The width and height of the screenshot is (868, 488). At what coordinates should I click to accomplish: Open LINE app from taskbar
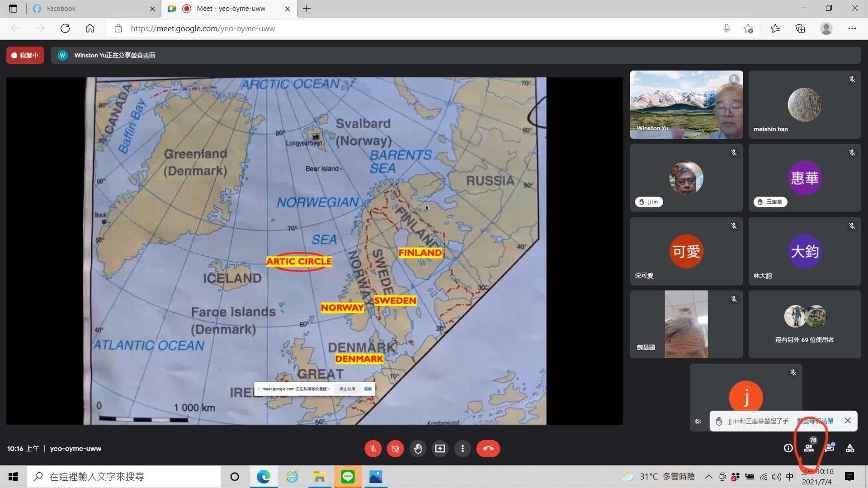coord(348,477)
